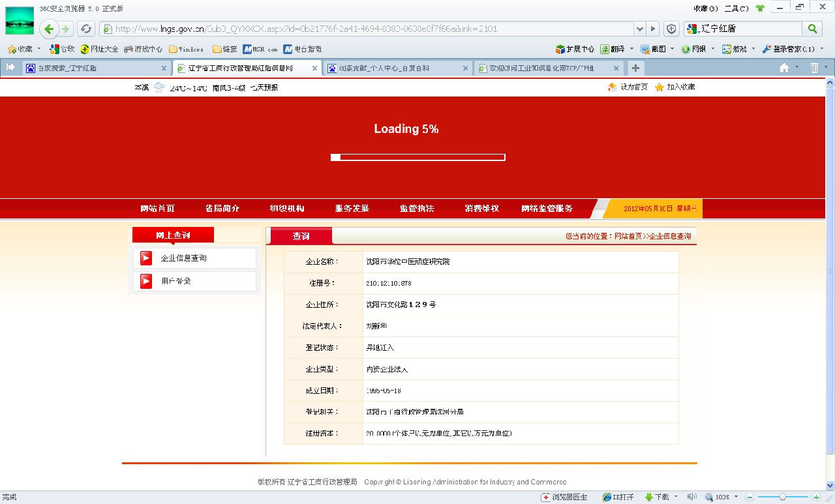Screen dimensions: 835x504
Task: Expand the 下载 dropdown arrow in status bar
Action: coord(675,497)
